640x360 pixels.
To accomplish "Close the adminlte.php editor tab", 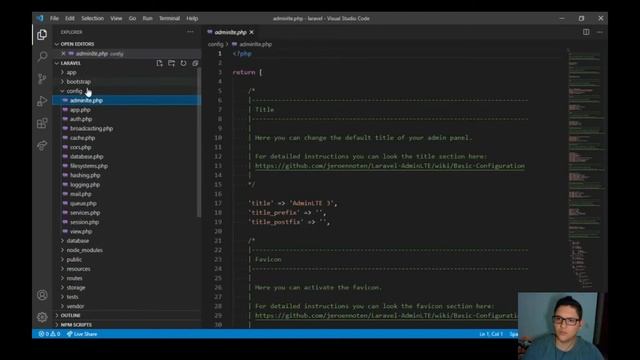I will 251,32.
